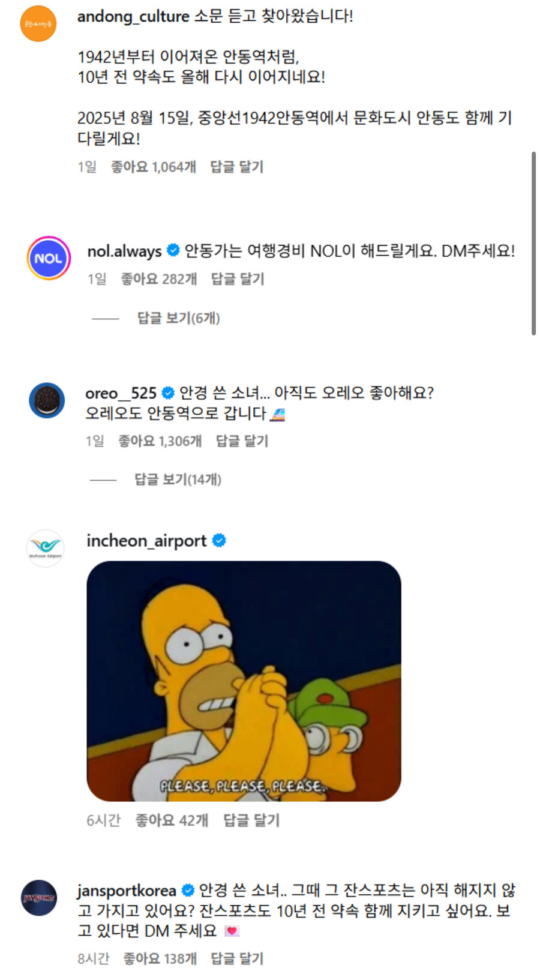
Task: Open nol.always NOL profile avatar
Action: (x=49, y=258)
